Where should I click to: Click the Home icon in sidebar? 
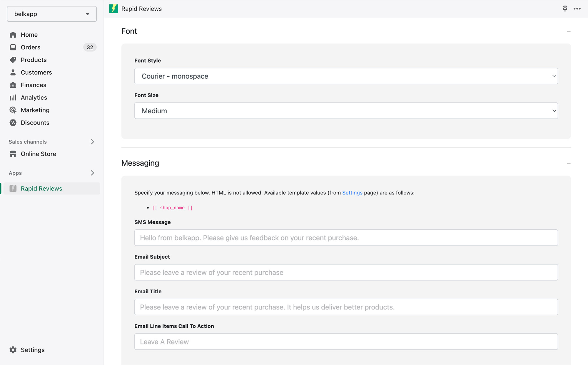[x=13, y=35]
